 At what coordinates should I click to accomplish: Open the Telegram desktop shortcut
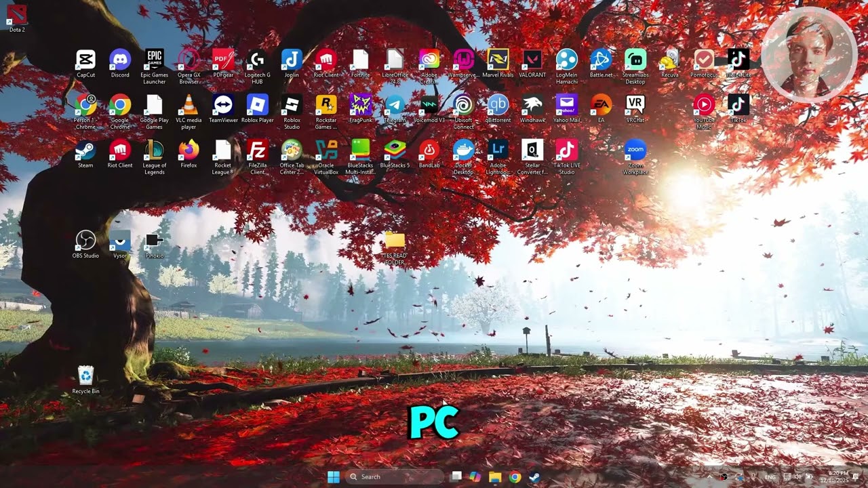point(395,108)
